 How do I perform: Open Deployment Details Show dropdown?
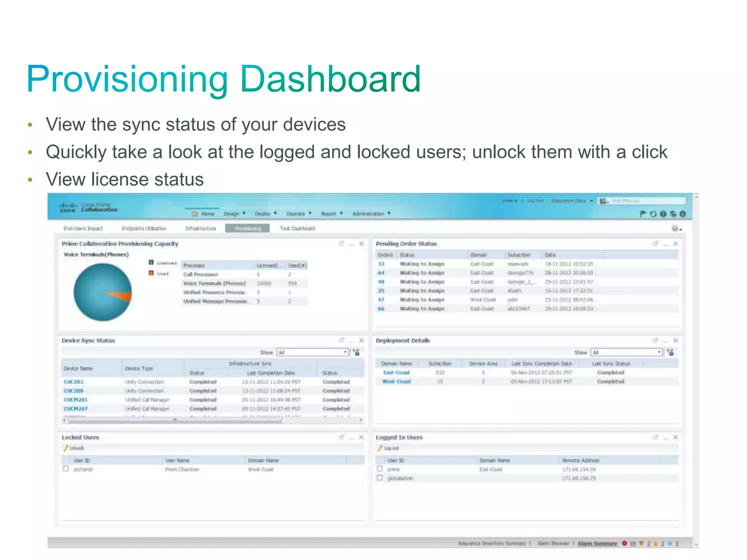point(626,352)
